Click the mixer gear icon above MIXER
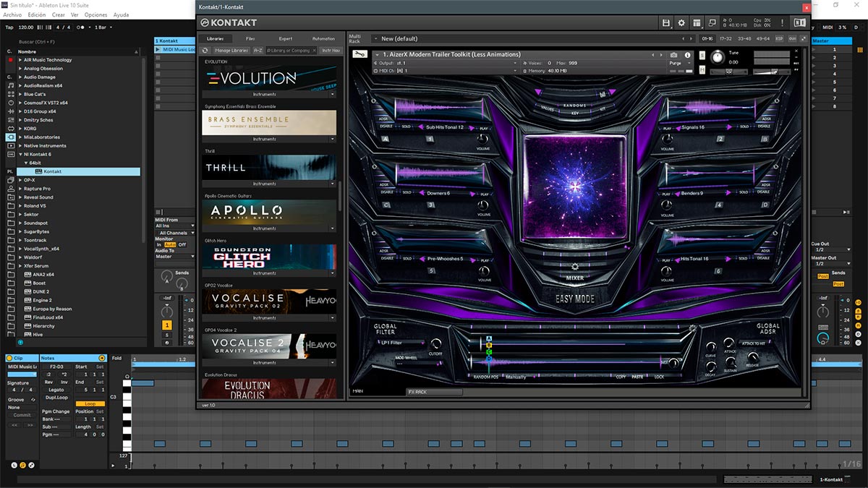This screenshot has width=868, height=488. pos(575,266)
